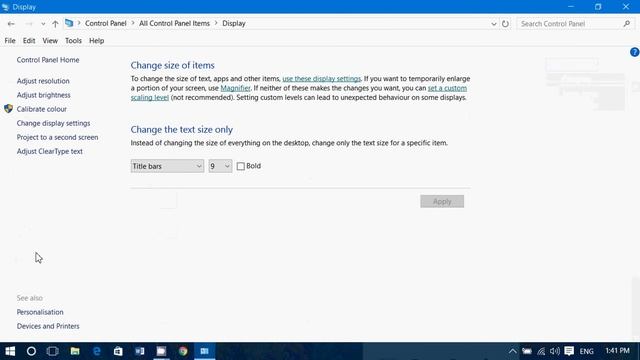Tick the Bold checkbox
This screenshot has width=640, height=360.
coord(241,166)
